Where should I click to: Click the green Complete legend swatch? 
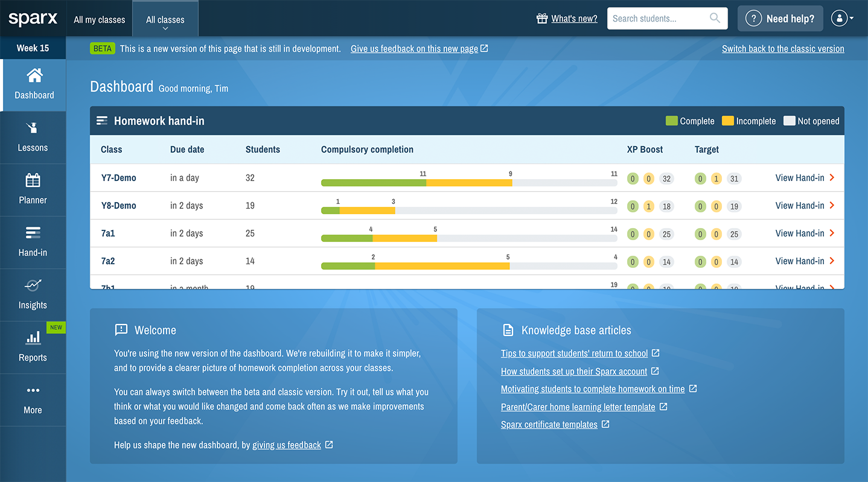(671, 121)
